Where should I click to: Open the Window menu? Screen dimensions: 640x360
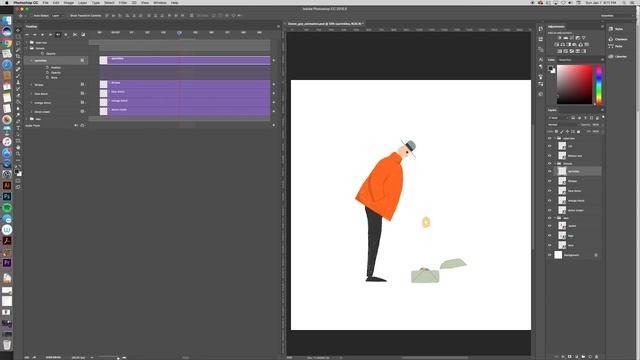click(160, 3)
